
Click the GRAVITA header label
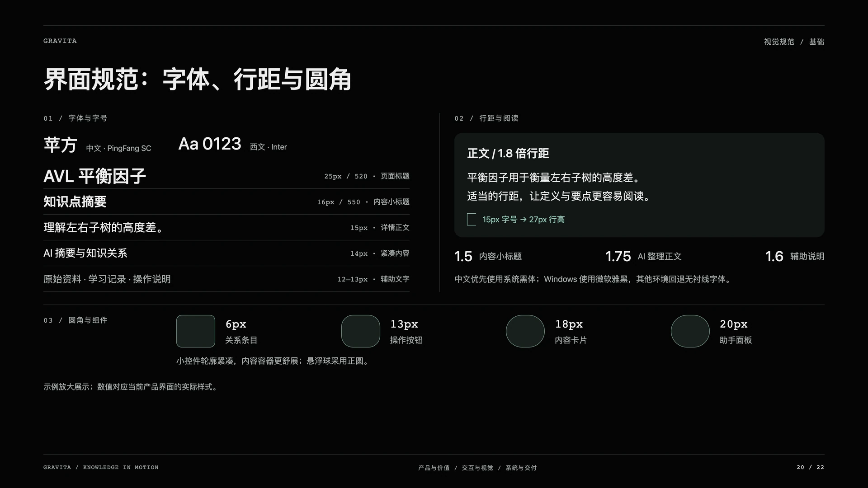coord(60,41)
